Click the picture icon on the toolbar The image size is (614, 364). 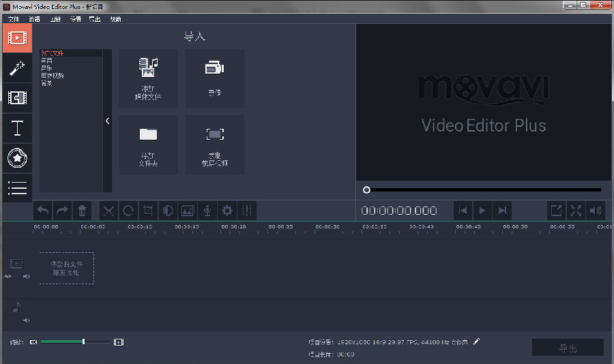(188, 211)
